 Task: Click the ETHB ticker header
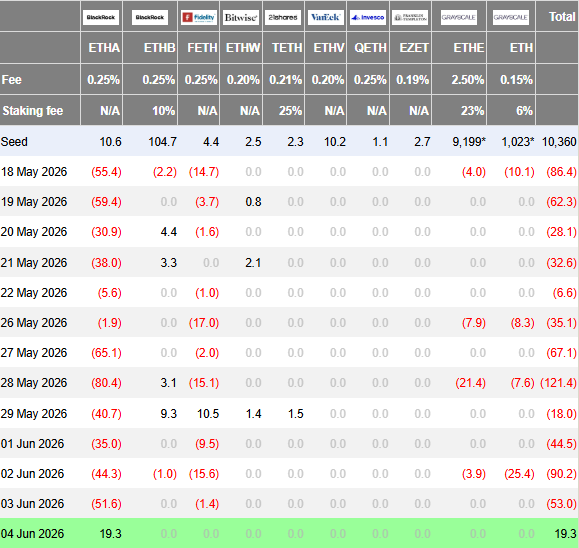coord(160,48)
